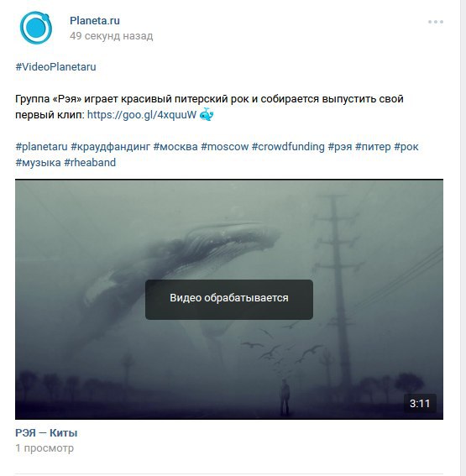Open the #питер hashtag
Image resolution: width=466 pixels, height=476 pixels.
(x=373, y=147)
